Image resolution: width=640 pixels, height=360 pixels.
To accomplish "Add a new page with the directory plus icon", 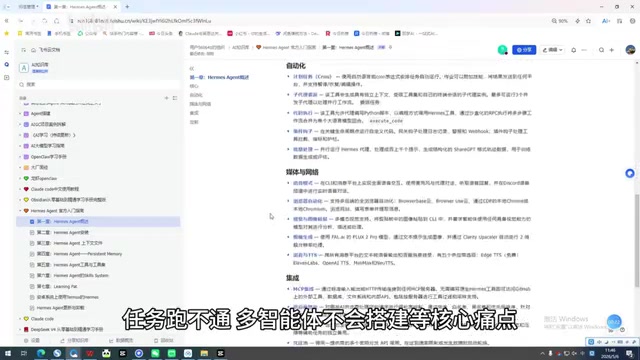I will [x=167, y=98].
